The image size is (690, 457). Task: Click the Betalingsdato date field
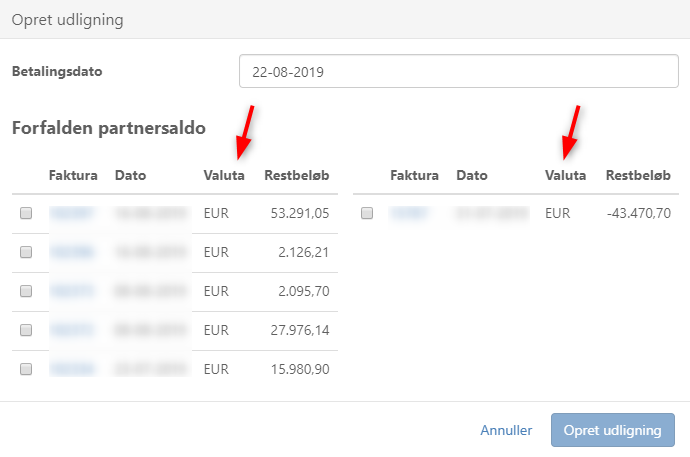pos(459,72)
